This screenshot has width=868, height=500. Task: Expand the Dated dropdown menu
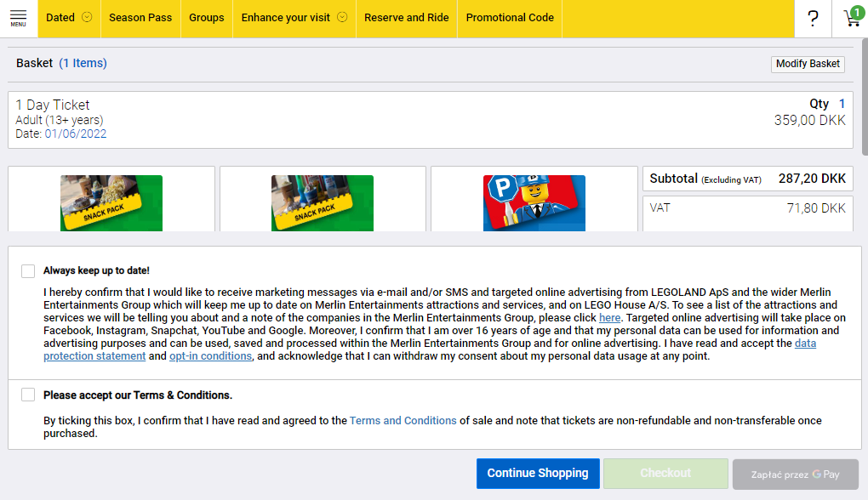pos(68,18)
